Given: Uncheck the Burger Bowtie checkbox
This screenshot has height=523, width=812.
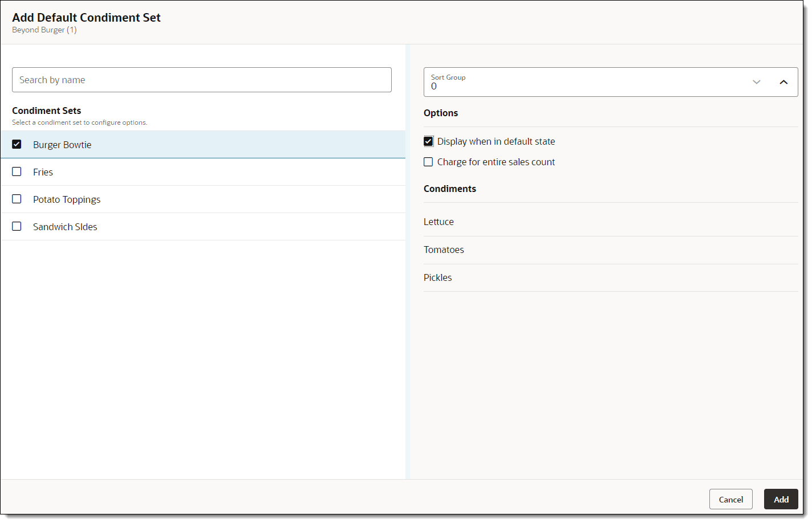Looking at the screenshot, I should tap(17, 144).
